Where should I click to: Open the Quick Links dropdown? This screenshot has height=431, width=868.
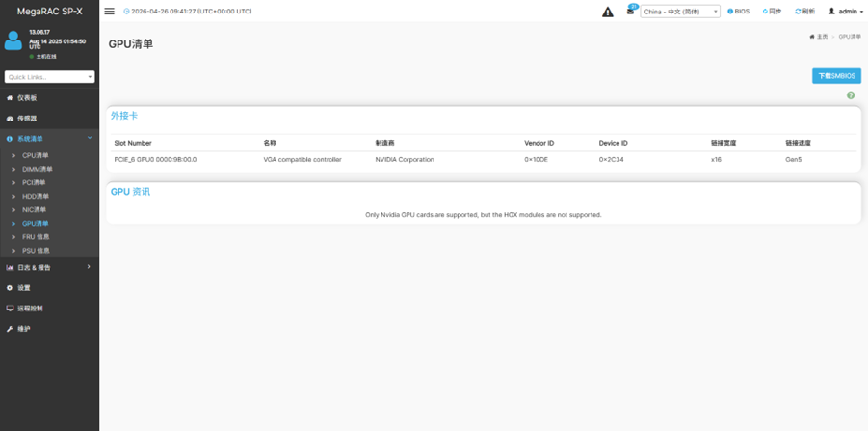(49, 77)
